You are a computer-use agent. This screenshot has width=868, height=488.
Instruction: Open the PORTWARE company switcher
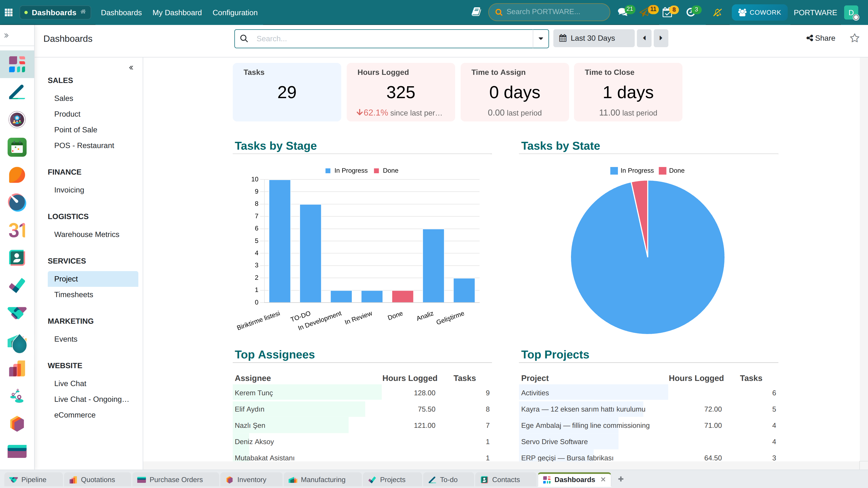815,12
